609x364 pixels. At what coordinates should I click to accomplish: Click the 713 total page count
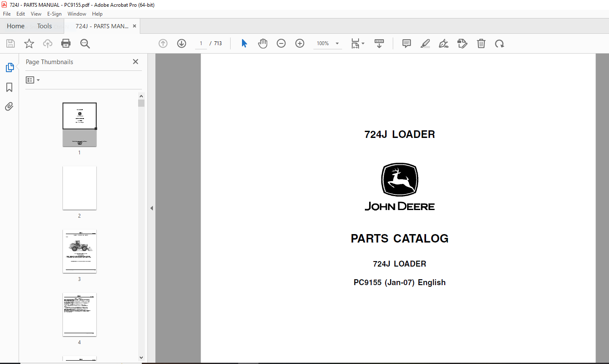pos(218,43)
